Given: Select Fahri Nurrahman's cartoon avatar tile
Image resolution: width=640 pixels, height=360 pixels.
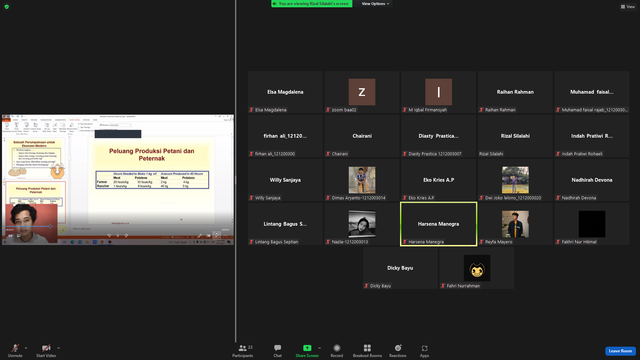Looking at the screenshot, I should click(477, 268).
